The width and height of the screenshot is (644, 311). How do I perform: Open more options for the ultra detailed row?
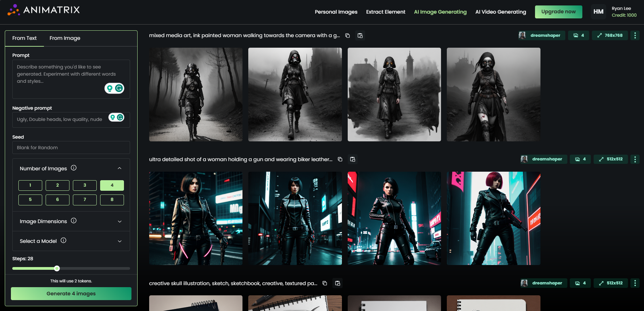(635, 159)
